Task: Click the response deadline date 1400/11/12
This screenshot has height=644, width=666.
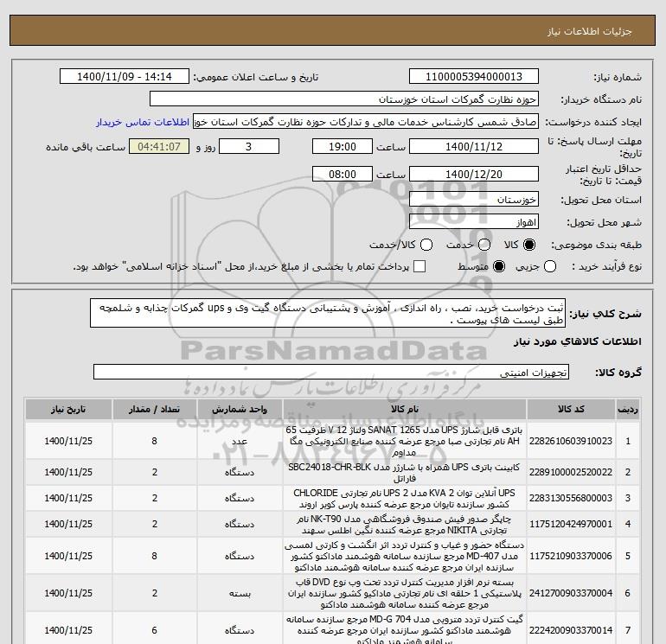Action: [474, 146]
